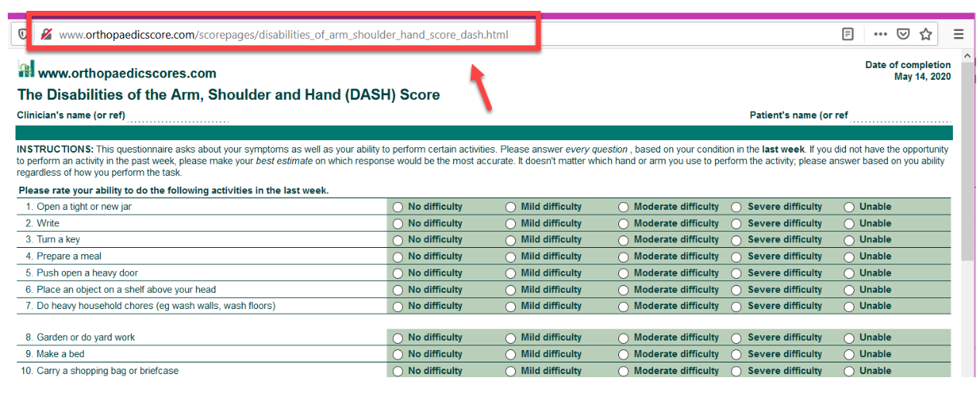Select Unable for Make a bed
The image size is (980, 395).
849,355
